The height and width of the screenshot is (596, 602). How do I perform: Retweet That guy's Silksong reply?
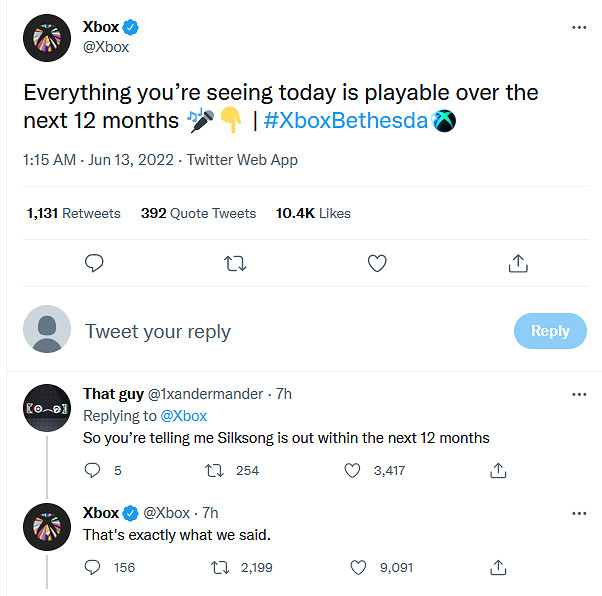213,470
